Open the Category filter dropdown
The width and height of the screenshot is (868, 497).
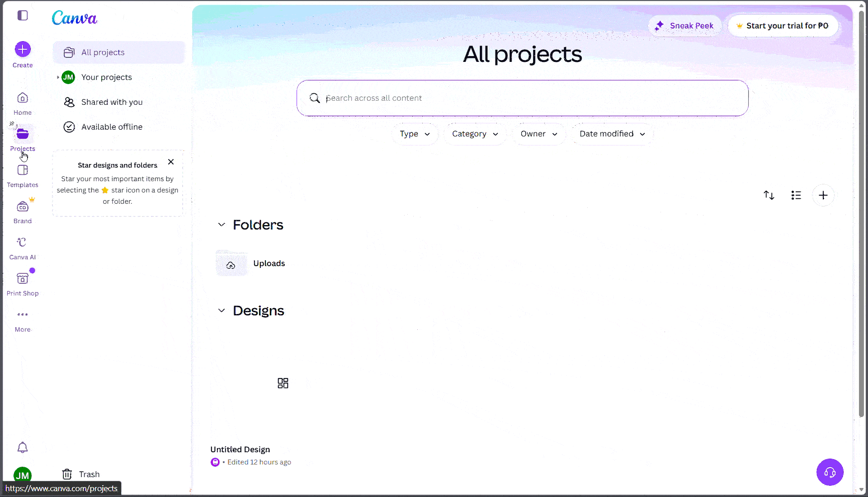[x=475, y=134]
